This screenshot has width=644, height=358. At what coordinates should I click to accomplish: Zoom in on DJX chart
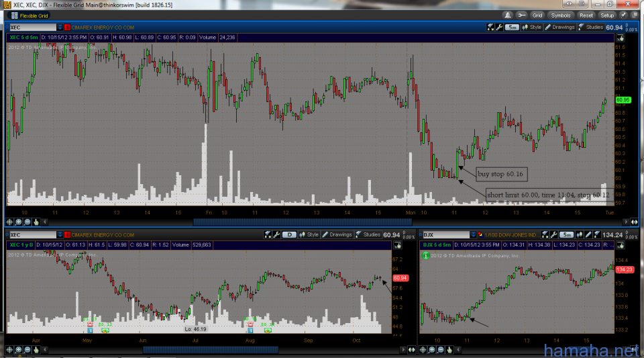[x=431, y=350]
